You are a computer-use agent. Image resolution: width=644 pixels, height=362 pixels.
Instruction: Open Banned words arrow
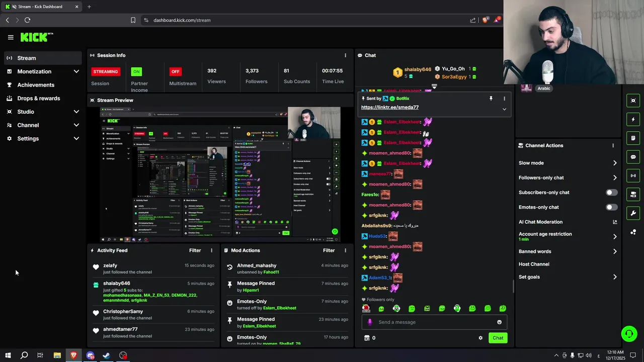click(x=615, y=251)
